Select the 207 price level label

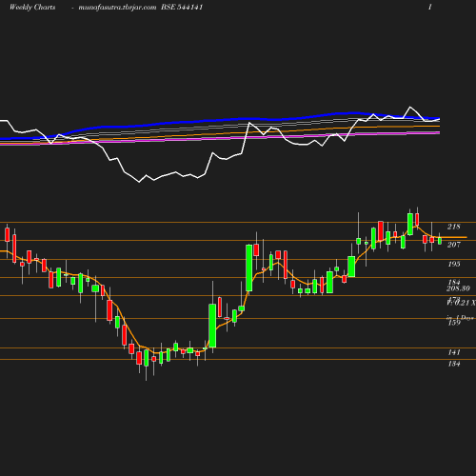[454, 245]
